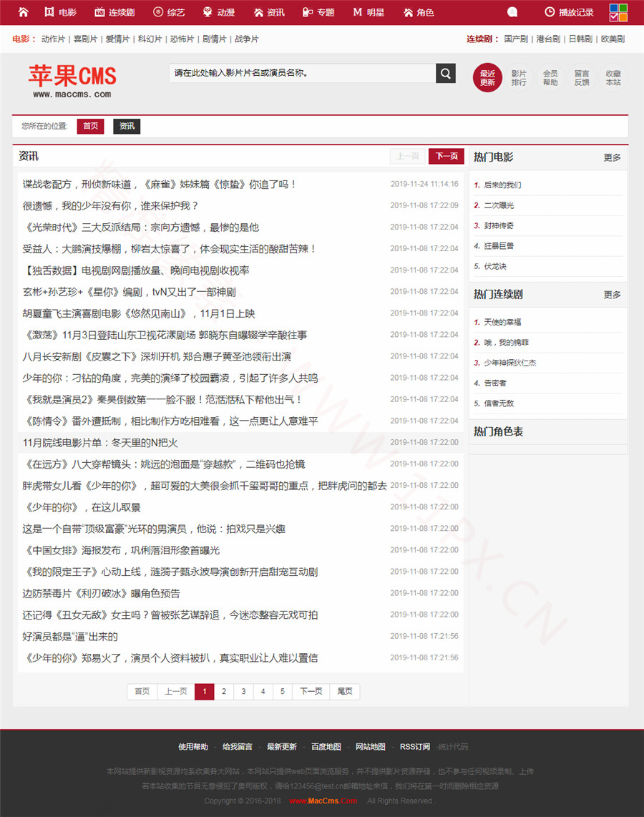Expand 更多 next to 热门连续剧
This screenshot has height=817, width=644.
612,295
